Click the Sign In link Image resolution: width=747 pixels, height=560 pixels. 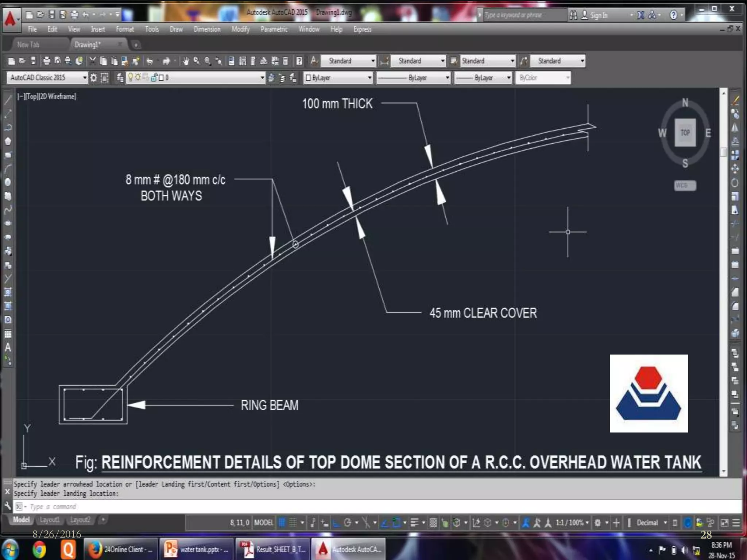click(598, 15)
